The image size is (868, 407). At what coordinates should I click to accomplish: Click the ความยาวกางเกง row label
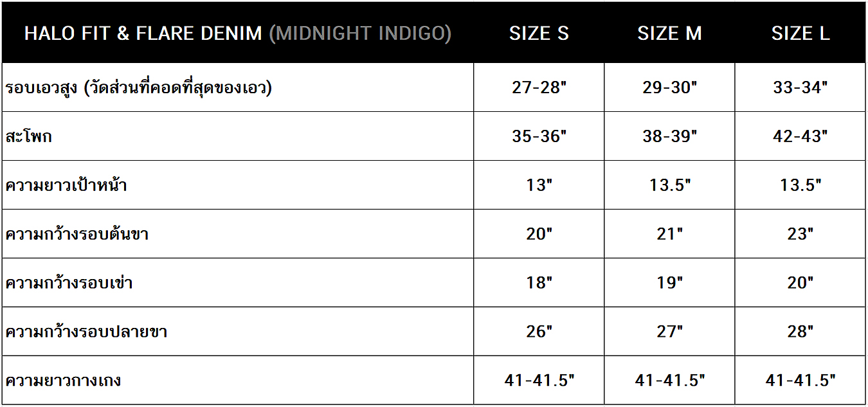64,381
